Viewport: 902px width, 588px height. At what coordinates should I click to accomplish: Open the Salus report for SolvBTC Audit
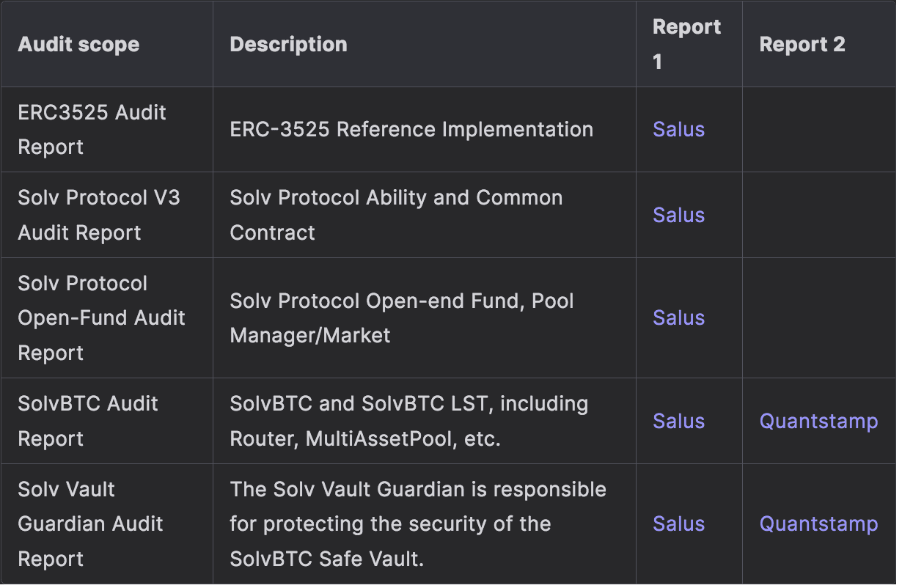pos(678,421)
